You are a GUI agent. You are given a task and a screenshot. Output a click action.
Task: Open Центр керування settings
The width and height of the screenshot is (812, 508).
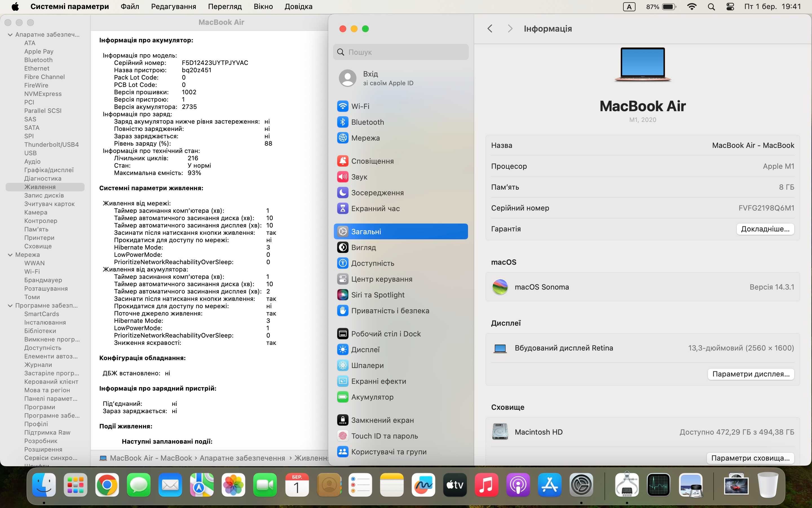pyautogui.click(x=401, y=279)
